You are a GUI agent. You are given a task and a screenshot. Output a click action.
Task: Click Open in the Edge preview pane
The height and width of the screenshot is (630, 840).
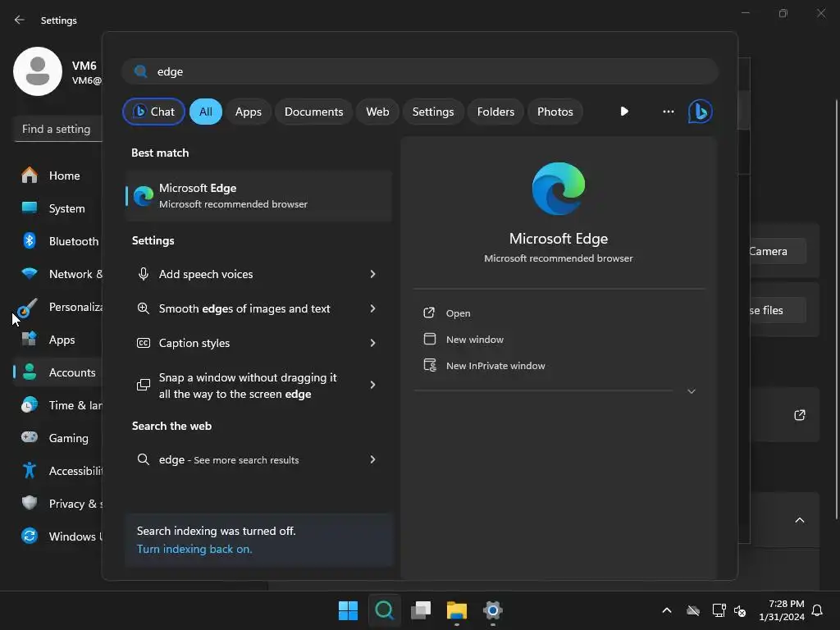pyautogui.click(x=458, y=313)
